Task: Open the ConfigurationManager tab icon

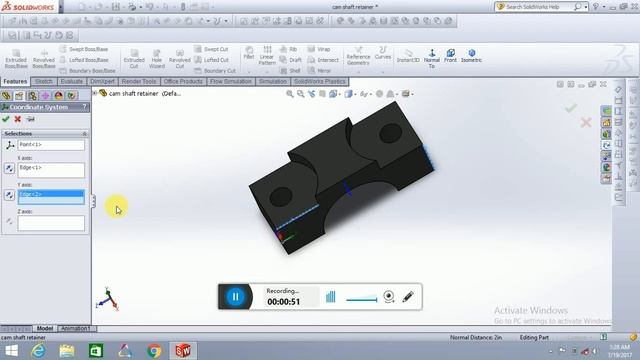Action: [x=32, y=96]
